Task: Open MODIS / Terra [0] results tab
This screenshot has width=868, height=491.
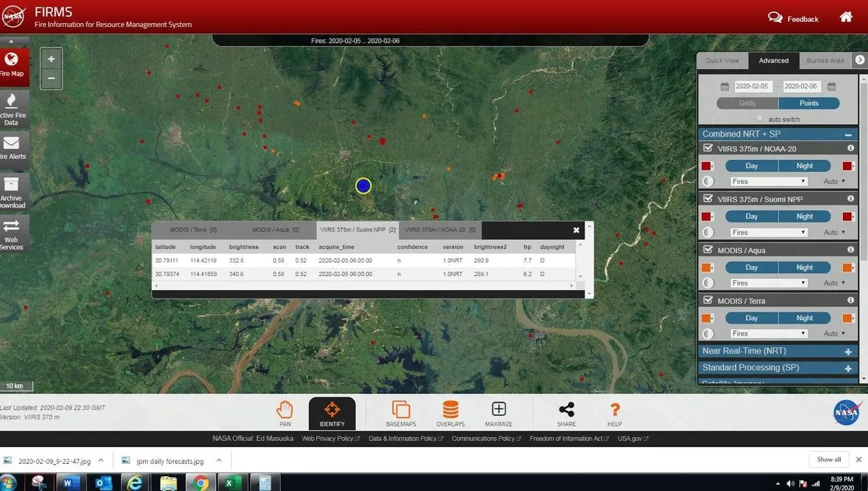Action: tap(193, 230)
